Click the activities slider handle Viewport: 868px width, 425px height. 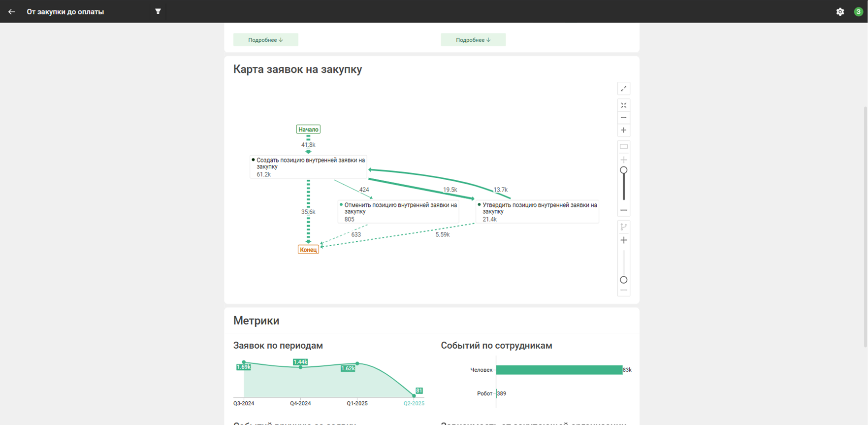[624, 170]
